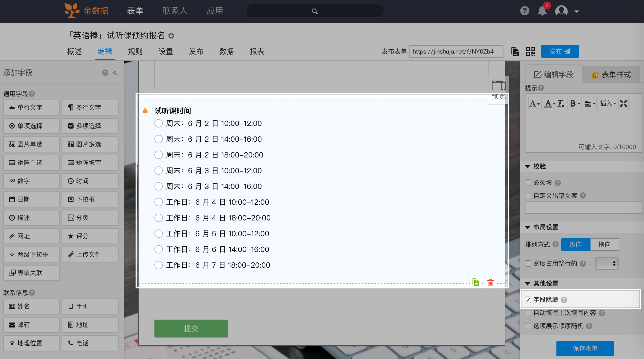
Task: Switch to the 规则 tab
Action: tap(135, 51)
